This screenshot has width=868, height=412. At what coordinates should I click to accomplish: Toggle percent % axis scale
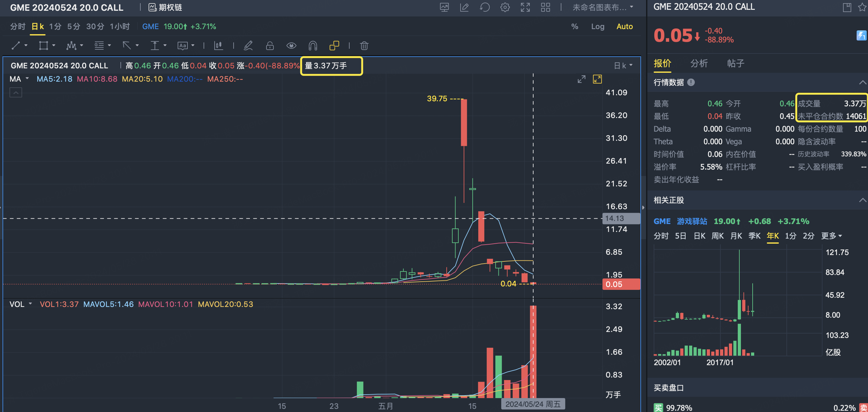[x=575, y=26]
